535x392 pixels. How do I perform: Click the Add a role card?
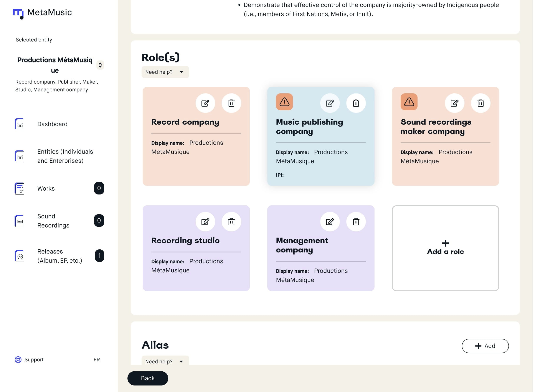445,248
